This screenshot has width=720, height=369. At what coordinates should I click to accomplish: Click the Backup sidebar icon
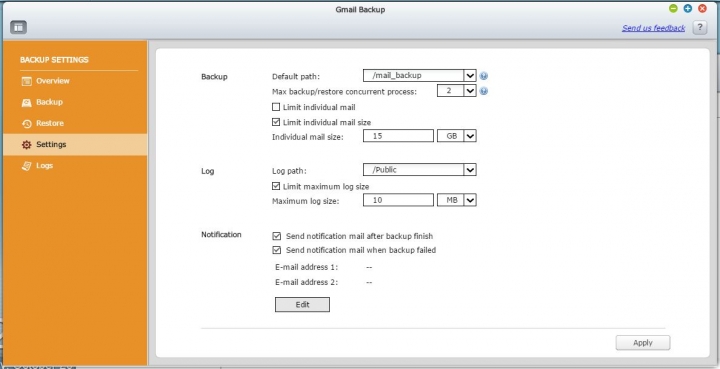[27, 102]
